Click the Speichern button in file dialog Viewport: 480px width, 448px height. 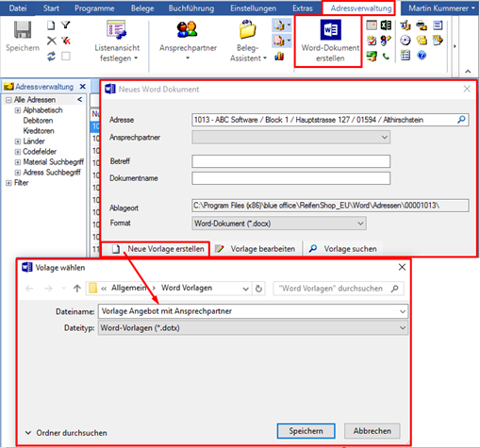306,431
